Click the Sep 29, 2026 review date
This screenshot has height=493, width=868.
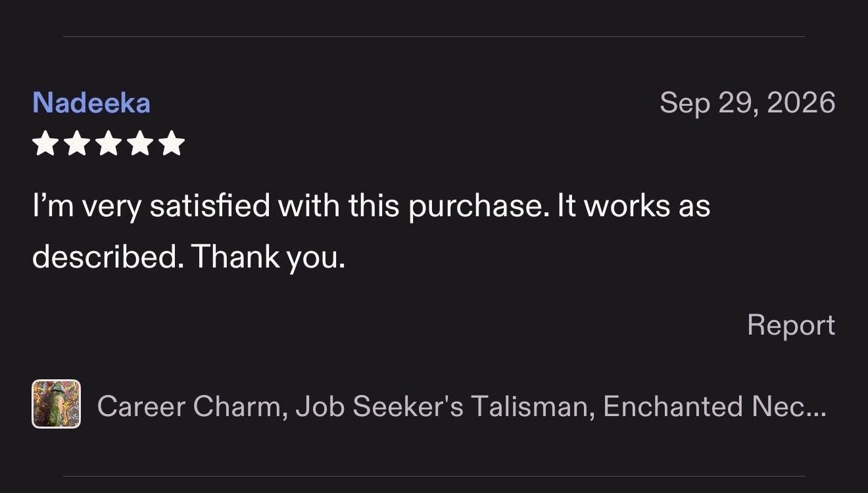[748, 103]
